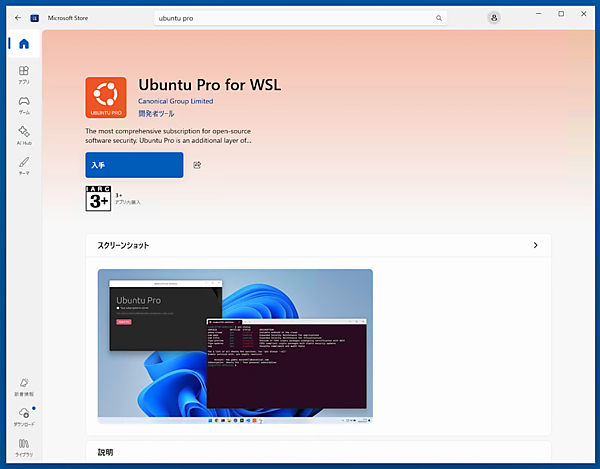Open the Library (ライブラリ) section

[24, 446]
